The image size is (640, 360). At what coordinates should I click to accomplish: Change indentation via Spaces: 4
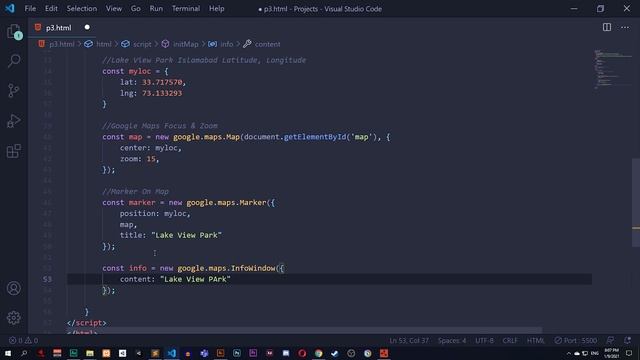[452, 340]
